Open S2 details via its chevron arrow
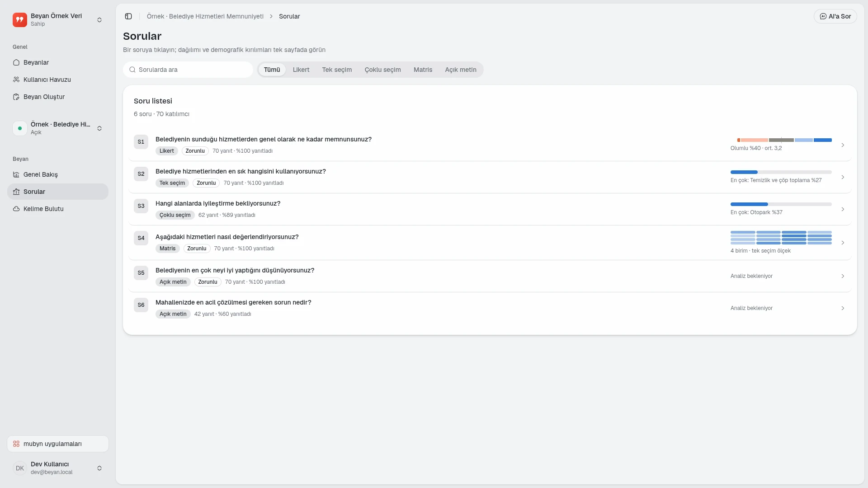Screen dimensions: 868x488 (x=843, y=177)
